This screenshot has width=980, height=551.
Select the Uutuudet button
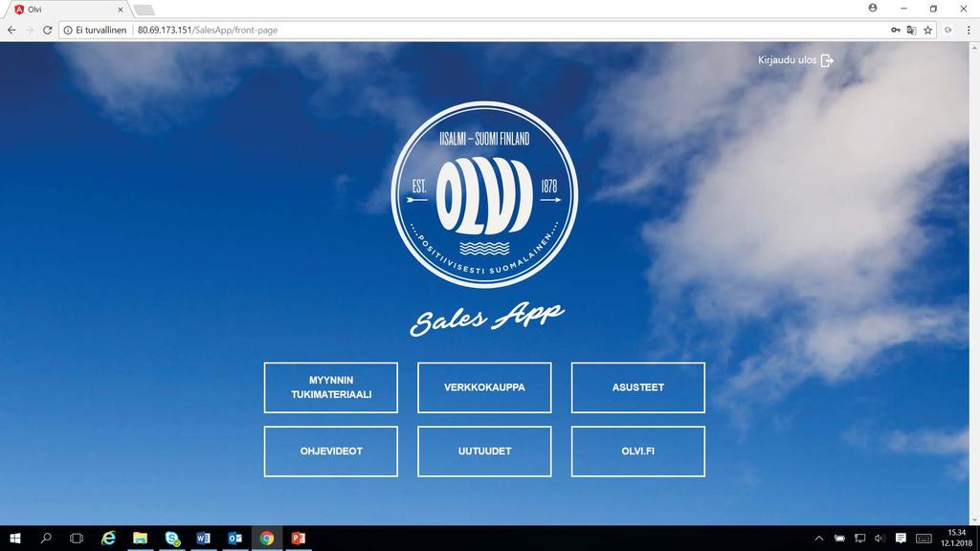484,452
